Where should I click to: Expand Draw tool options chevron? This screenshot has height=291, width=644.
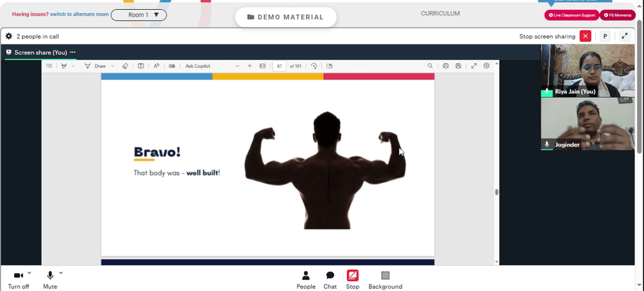click(x=113, y=66)
